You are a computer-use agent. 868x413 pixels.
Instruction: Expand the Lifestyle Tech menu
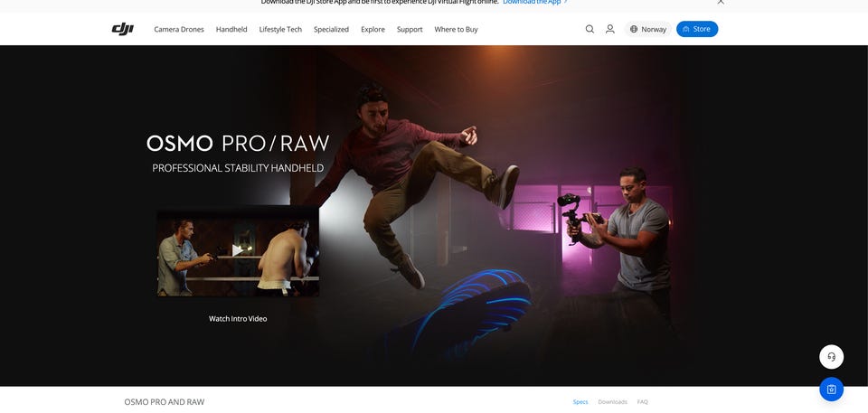pos(280,29)
